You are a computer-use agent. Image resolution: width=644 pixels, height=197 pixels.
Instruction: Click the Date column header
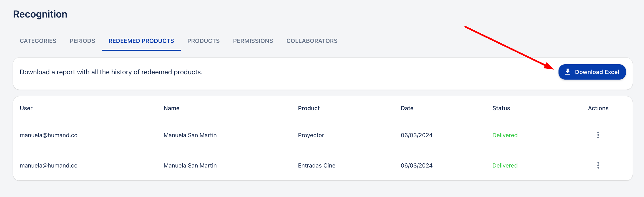[x=407, y=108]
